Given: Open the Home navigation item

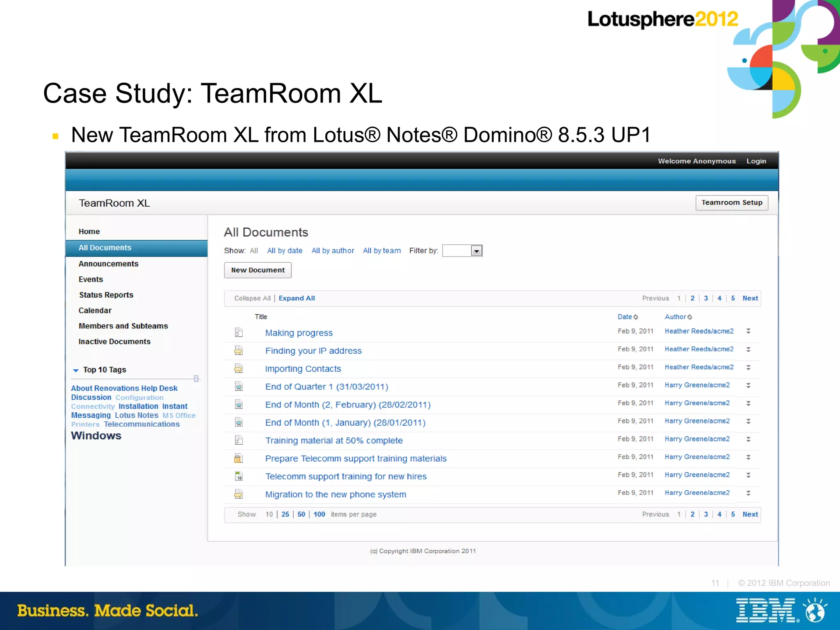Looking at the screenshot, I should 89,232.
